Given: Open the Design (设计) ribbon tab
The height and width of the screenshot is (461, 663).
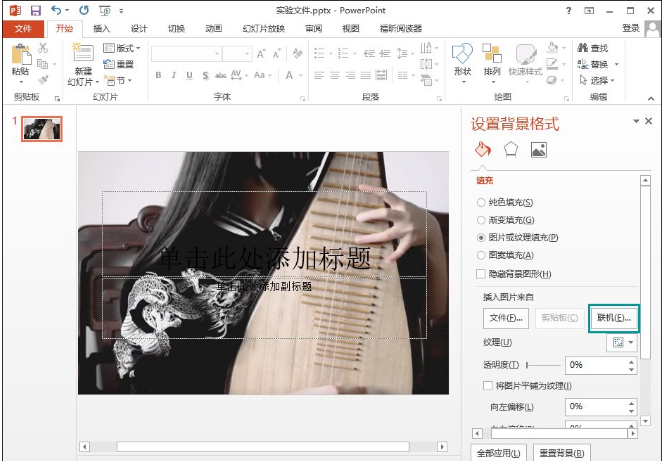Looking at the screenshot, I should tap(139, 29).
